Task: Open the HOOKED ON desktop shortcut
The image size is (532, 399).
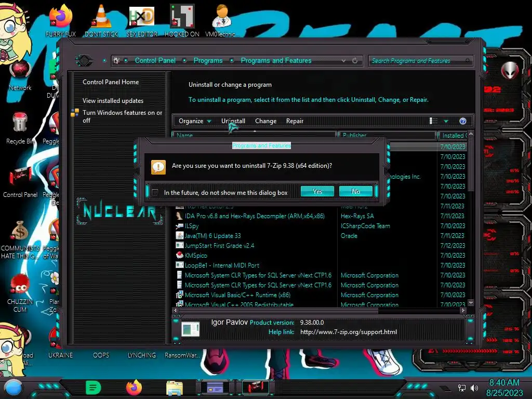Action: [x=182, y=20]
